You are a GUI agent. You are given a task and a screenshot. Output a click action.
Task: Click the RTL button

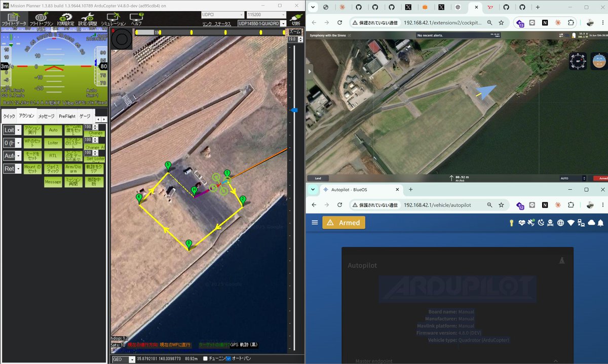53,155
